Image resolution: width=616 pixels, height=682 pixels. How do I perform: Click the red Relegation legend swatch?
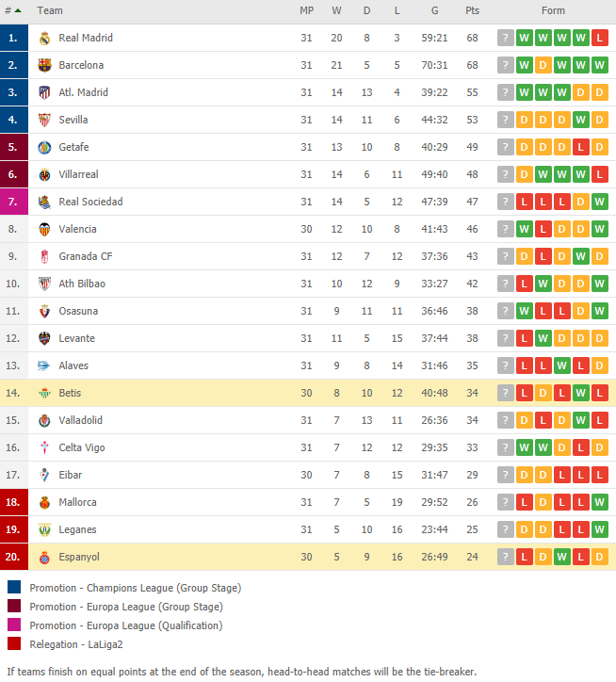pyautogui.click(x=14, y=643)
